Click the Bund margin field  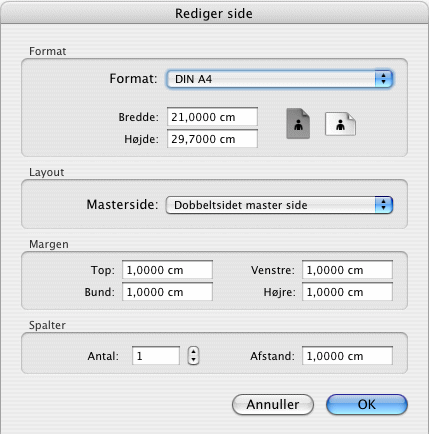coord(167,292)
